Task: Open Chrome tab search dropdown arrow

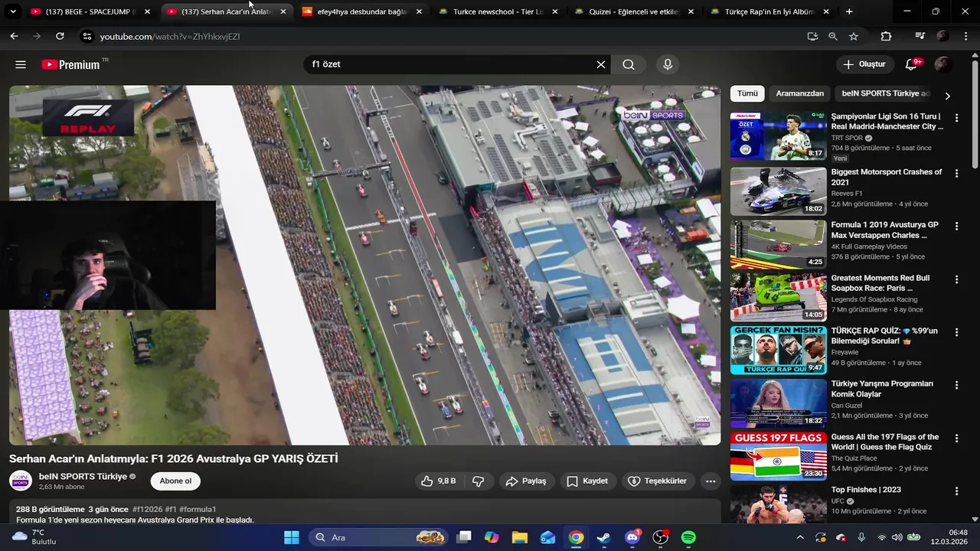Action: click(x=13, y=11)
